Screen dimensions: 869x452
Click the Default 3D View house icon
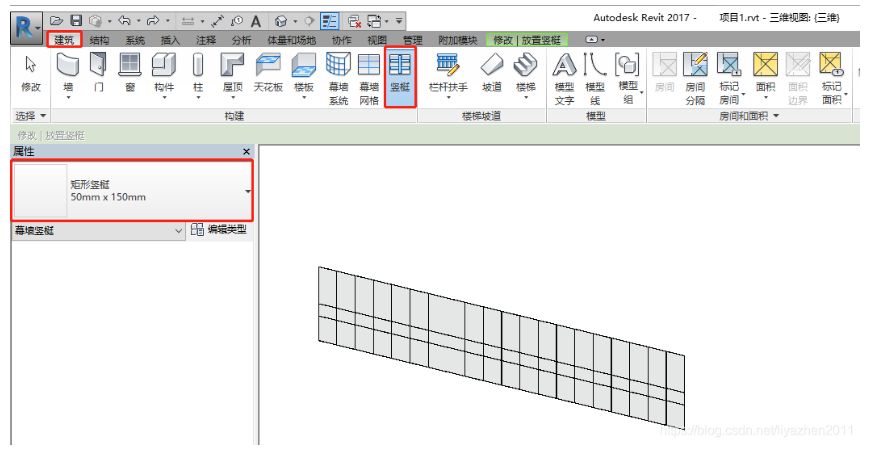281,21
